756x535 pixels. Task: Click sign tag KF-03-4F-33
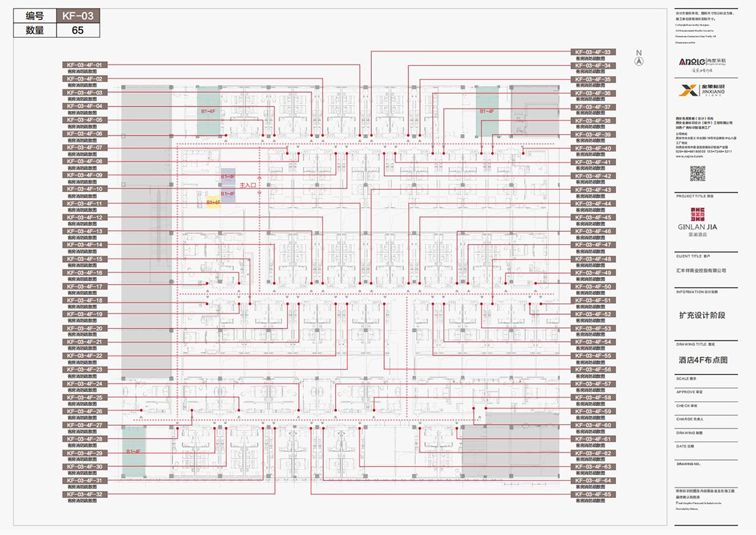point(593,52)
